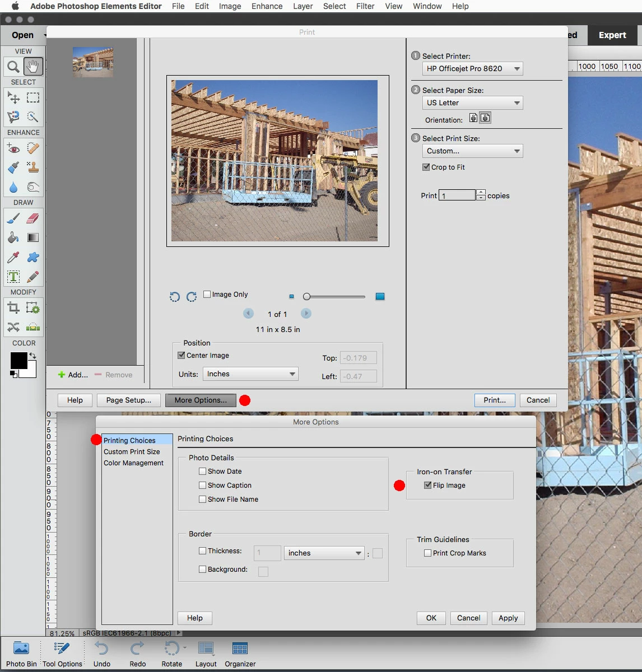Viewport: 642px width, 672px height.
Task: Select the Paint Bucket tool
Action: 13,237
